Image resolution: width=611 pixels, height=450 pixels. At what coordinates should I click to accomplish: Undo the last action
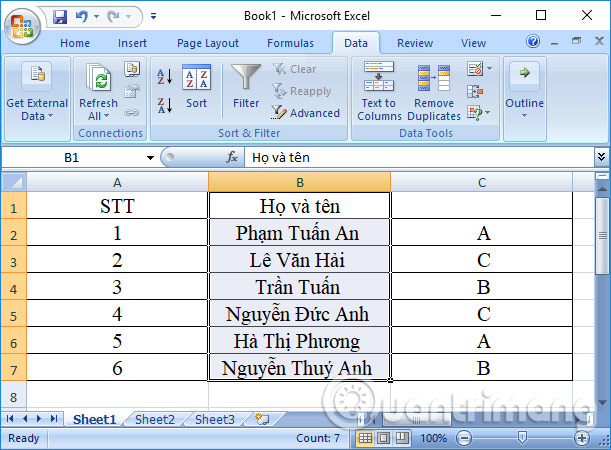82,16
